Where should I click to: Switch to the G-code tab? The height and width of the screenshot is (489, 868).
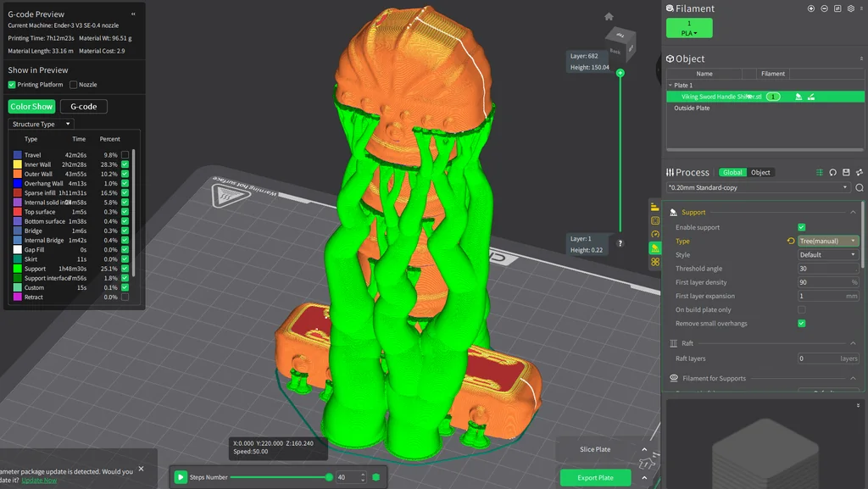[83, 107]
